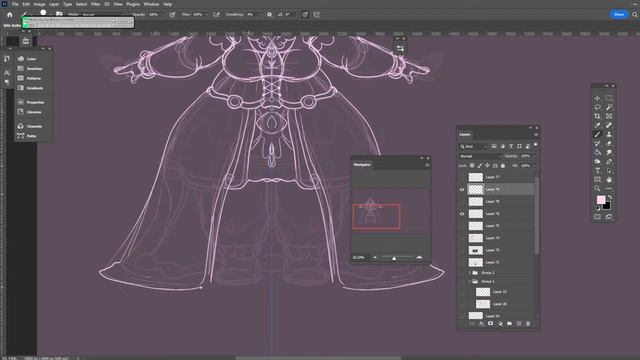Toggle lock position in Layers

click(487, 166)
